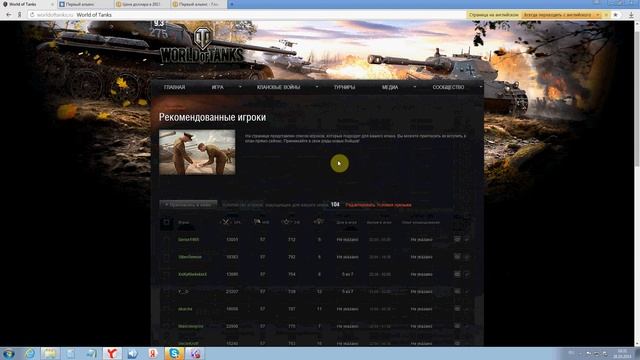Screen dimensions: 640x360
Task: Open message icon in the row with 728
Action: [x=457, y=291]
